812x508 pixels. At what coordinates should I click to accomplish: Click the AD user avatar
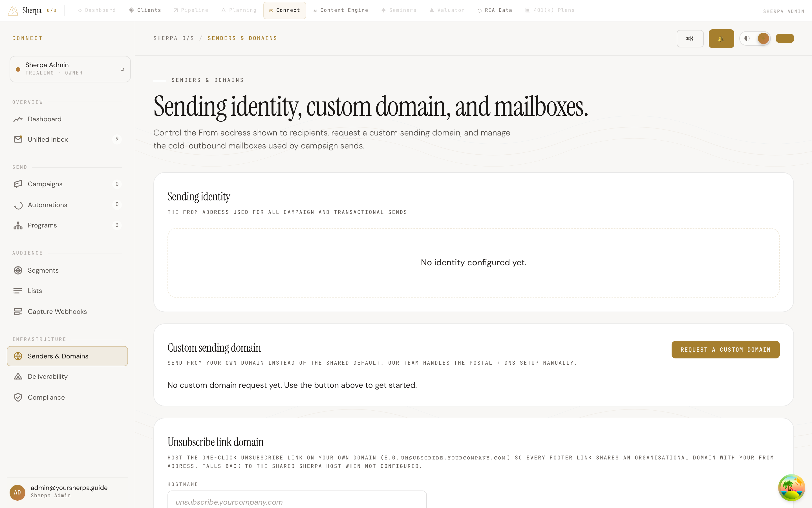(17, 492)
